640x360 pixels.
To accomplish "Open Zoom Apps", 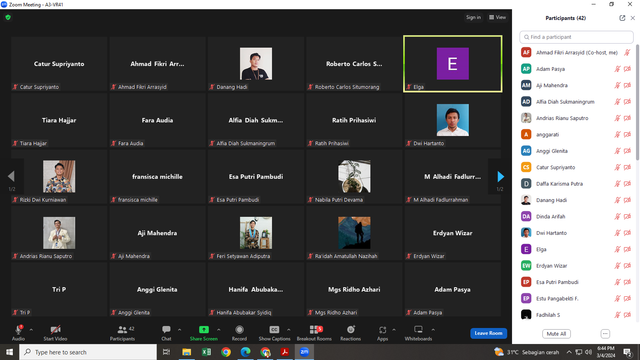I will [x=382, y=333].
